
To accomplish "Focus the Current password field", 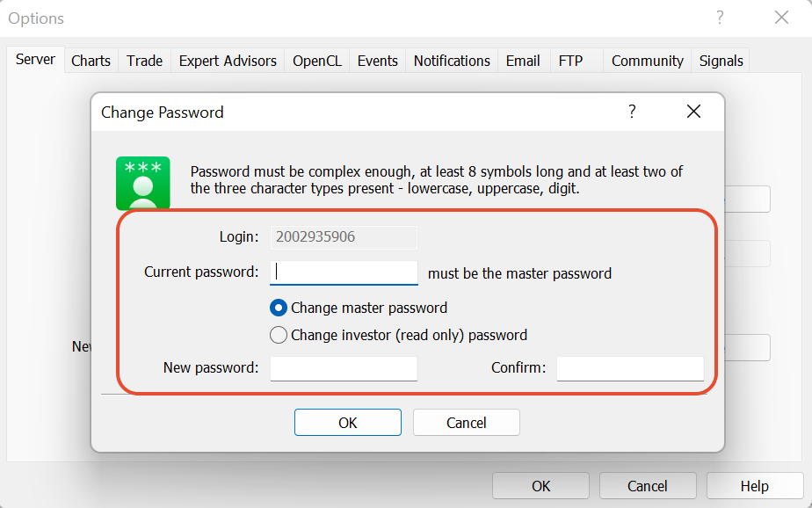I will 344,272.
